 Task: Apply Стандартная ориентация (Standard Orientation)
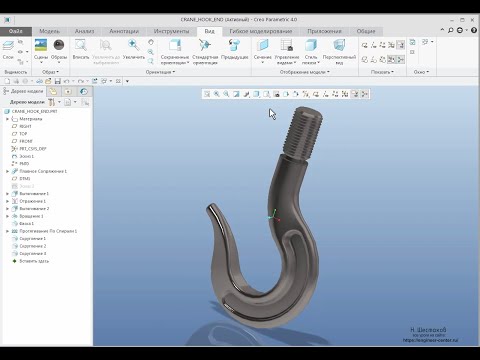(205, 51)
